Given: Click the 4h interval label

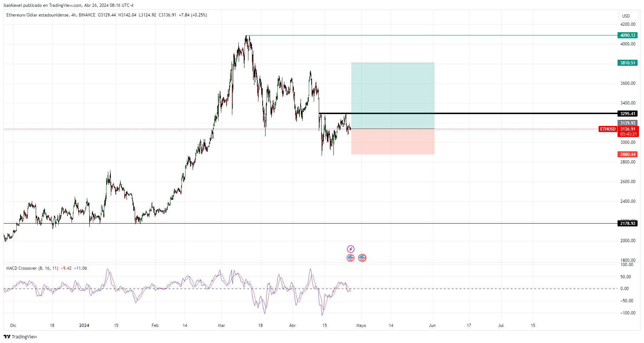Looking at the screenshot, I should point(74,15).
